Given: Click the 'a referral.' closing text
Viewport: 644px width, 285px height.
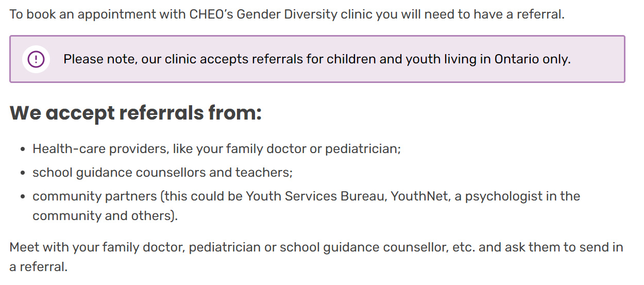Looking at the screenshot, I should [39, 267].
